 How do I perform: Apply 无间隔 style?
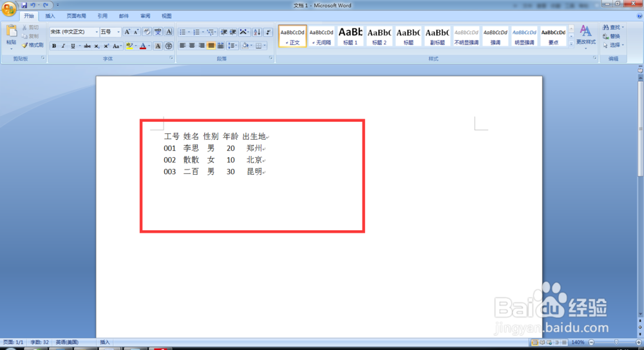tap(321, 36)
